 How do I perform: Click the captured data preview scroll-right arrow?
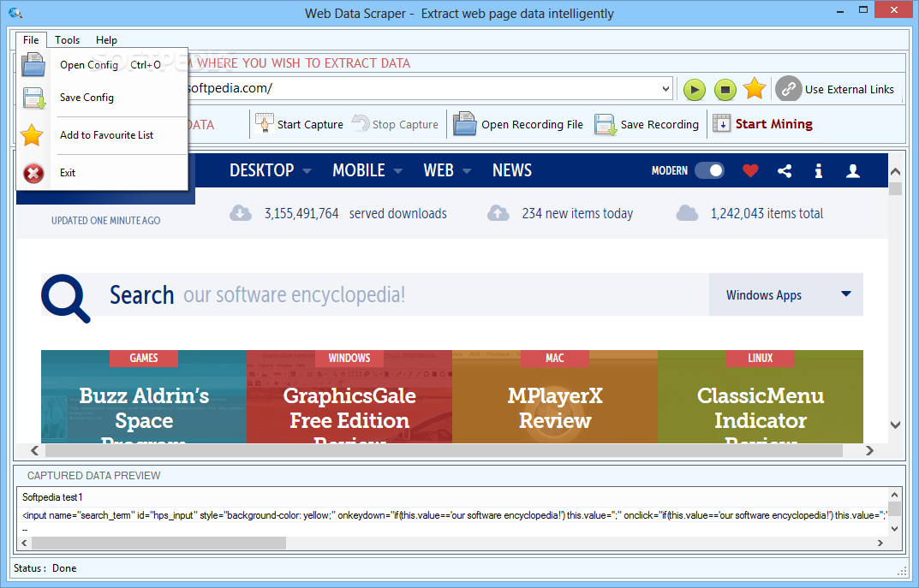click(x=880, y=543)
